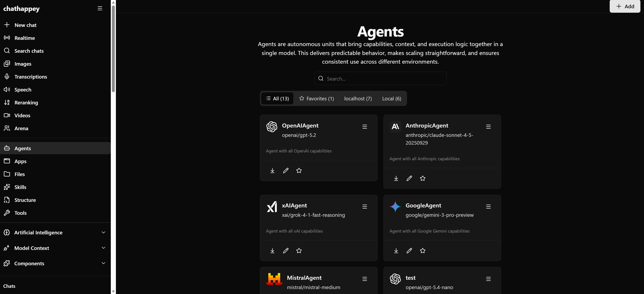This screenshot has height=294, width=644.
Task: Open the AnthropicAgent card menu
Action: pos(488,127)
